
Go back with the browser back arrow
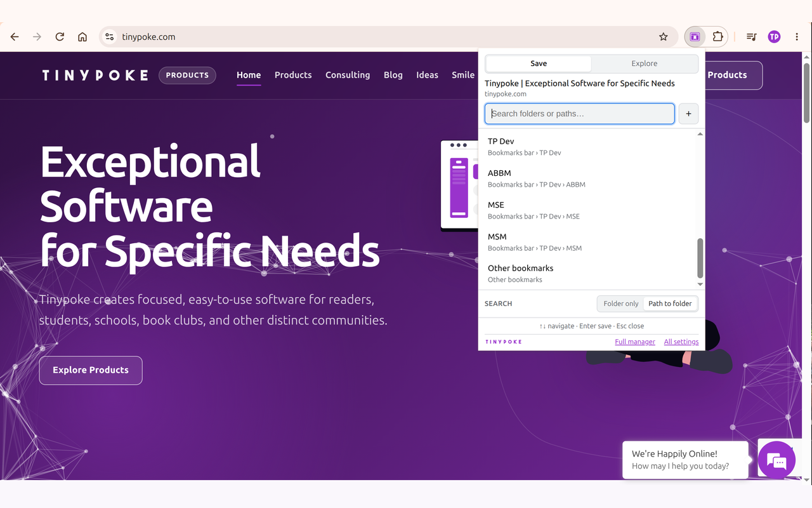coord(15,37)
